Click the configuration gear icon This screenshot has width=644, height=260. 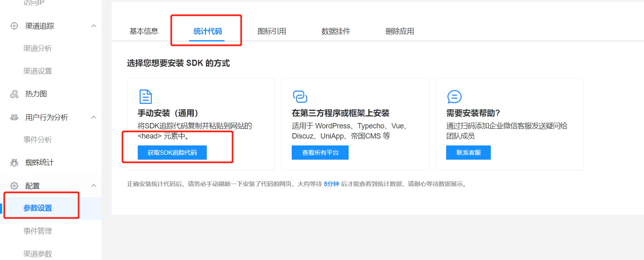coord(14,186)
